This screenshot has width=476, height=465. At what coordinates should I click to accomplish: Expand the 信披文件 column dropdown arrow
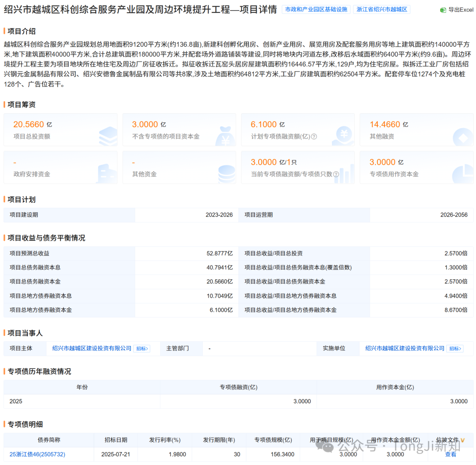pyautogui.click(x=462, y=440)
